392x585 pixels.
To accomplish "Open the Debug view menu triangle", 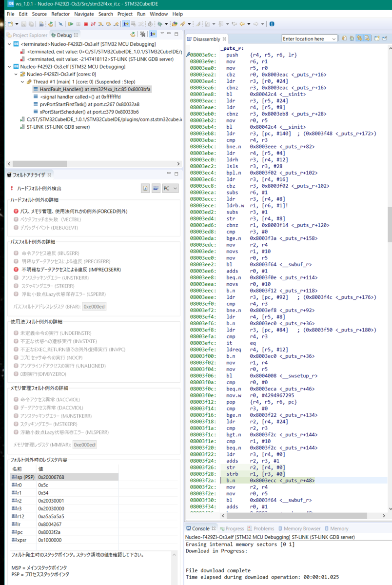I will pyautogui.click(x=162, y=34).
